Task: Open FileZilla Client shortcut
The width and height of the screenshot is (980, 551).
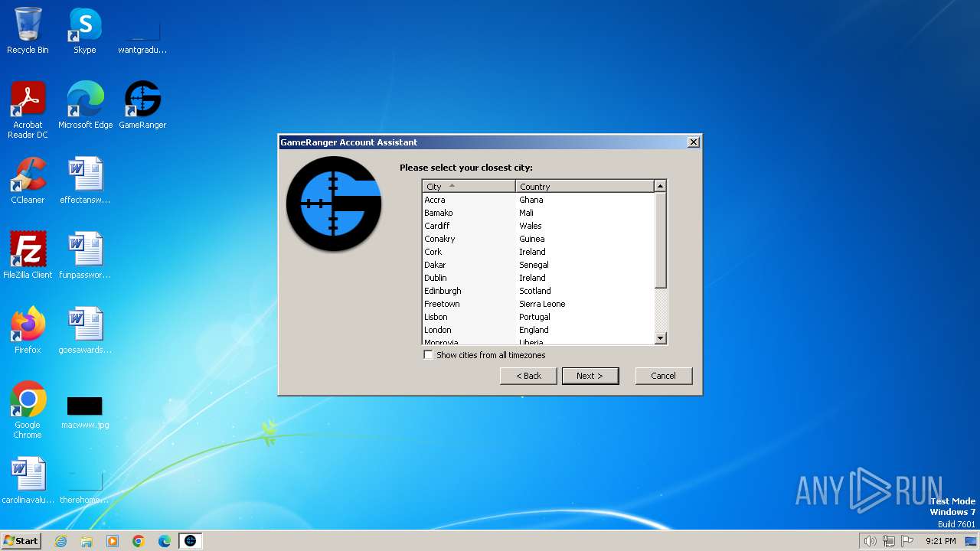Action: [x=28, y=256]
